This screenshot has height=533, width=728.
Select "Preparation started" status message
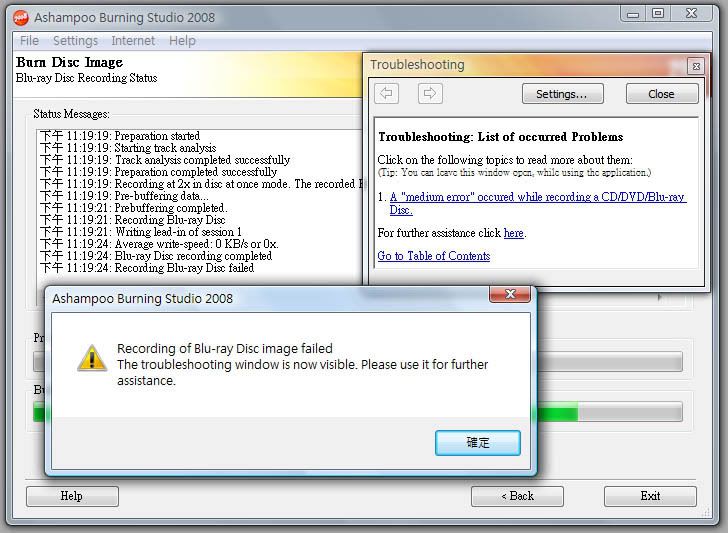click(x=120, y=136)
